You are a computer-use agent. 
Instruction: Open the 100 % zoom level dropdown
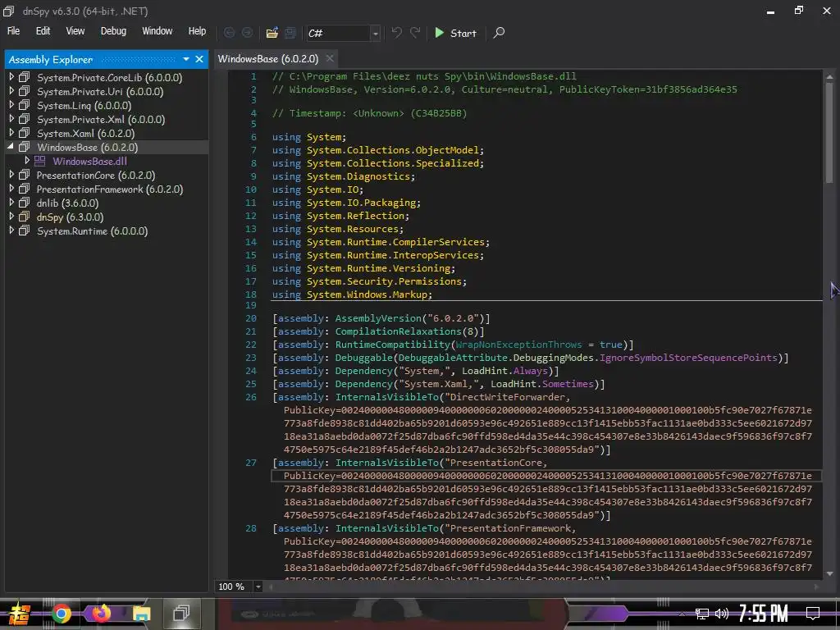[258, 587]
